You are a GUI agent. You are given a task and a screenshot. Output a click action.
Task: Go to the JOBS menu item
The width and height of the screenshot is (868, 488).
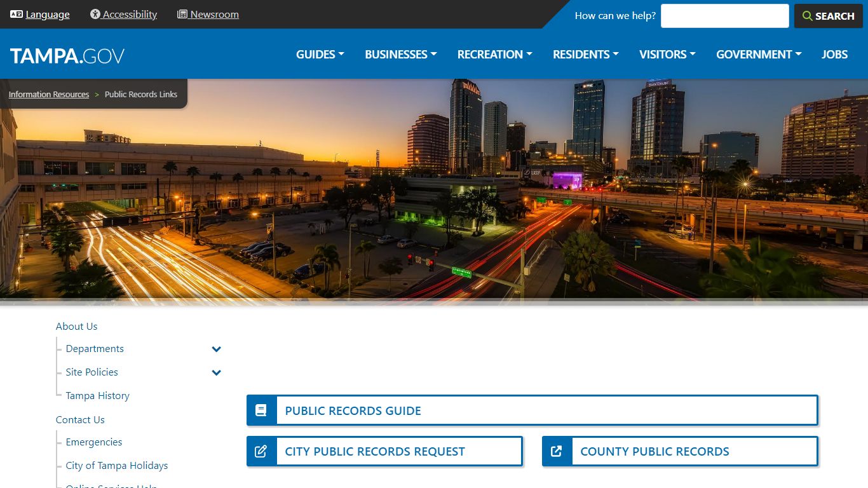834,55
